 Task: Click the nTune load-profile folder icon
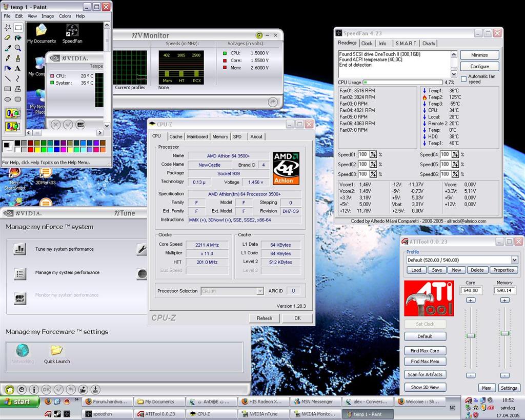point(83,390)
